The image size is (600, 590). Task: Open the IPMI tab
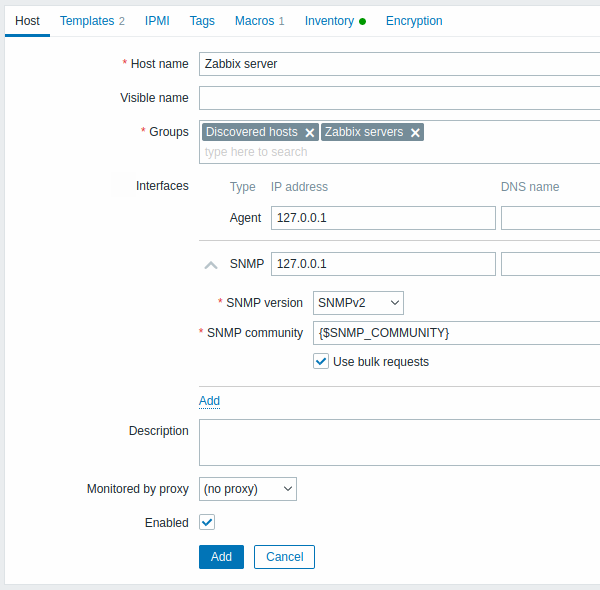[x=157, y=21]
